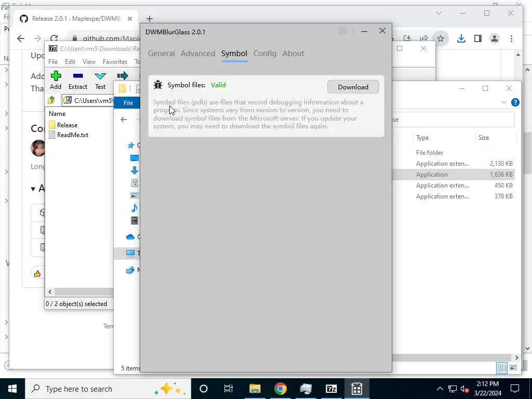Open Task View on the taskbar

(x=229, y=389)
